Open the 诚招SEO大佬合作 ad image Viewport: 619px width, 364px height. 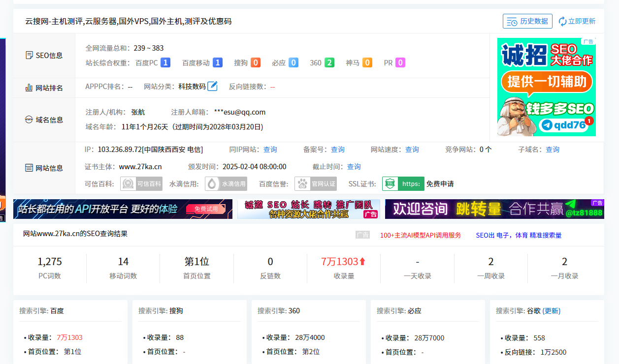[547, 87]
